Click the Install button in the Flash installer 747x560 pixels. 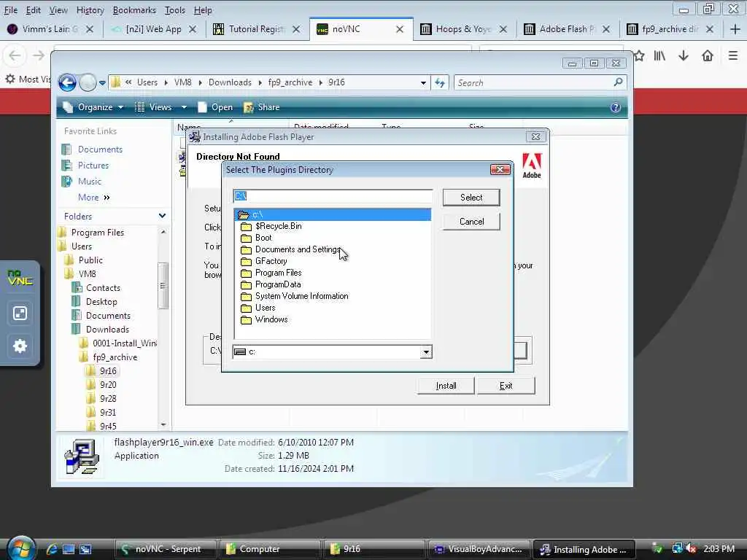point(446,386)
